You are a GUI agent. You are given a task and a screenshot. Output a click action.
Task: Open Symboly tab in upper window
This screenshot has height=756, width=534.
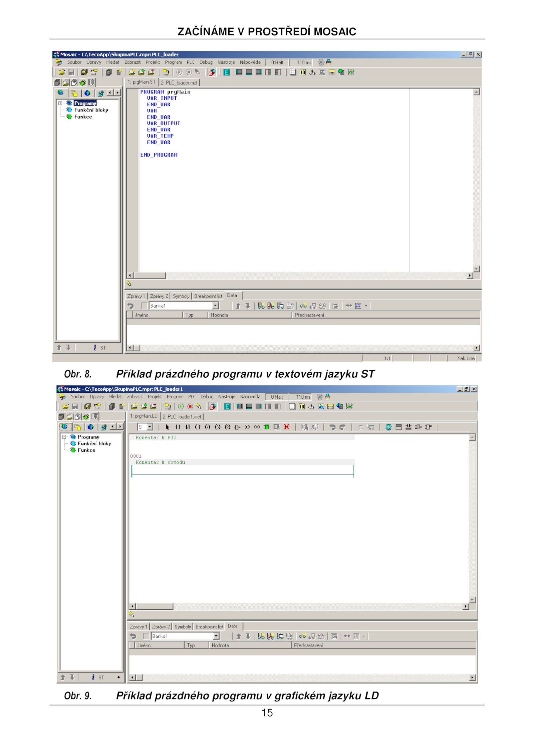point(181,296)
